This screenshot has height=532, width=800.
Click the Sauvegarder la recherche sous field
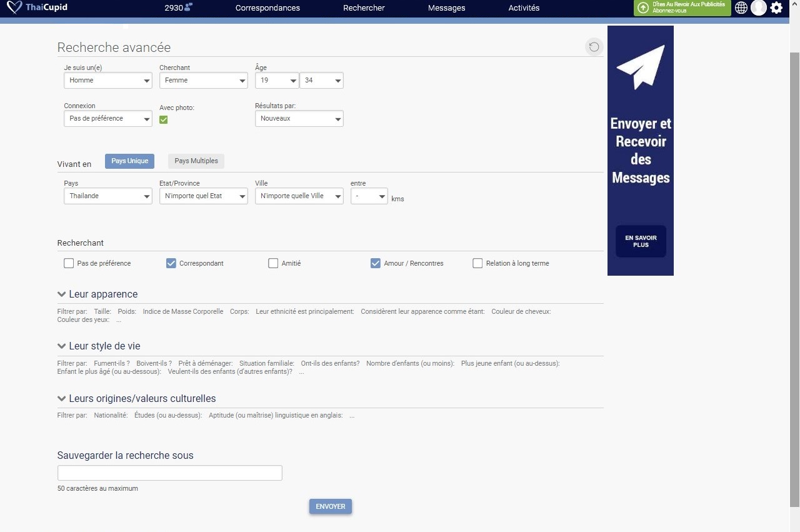(169, 473)
